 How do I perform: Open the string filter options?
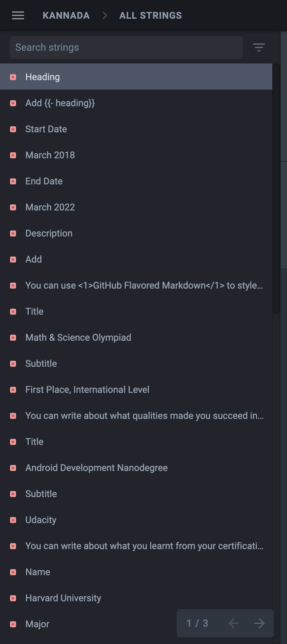(259, 47)
